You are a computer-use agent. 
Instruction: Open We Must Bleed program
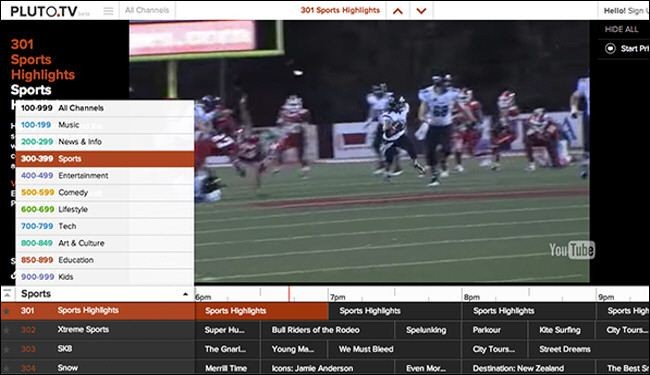pos(394,349)
